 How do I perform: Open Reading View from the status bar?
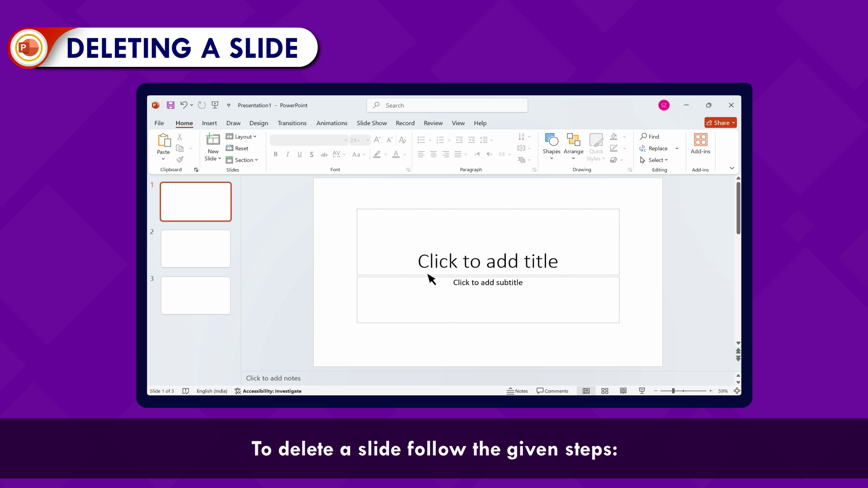623,391
